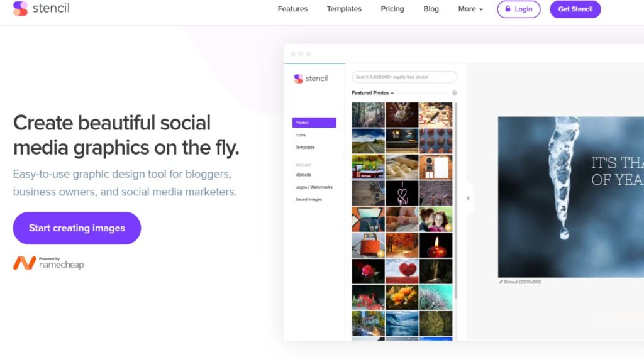This screenshot has height=362, width=644.
Task: Choose the red candle photo thumbnail
Action: pos(436,246)
